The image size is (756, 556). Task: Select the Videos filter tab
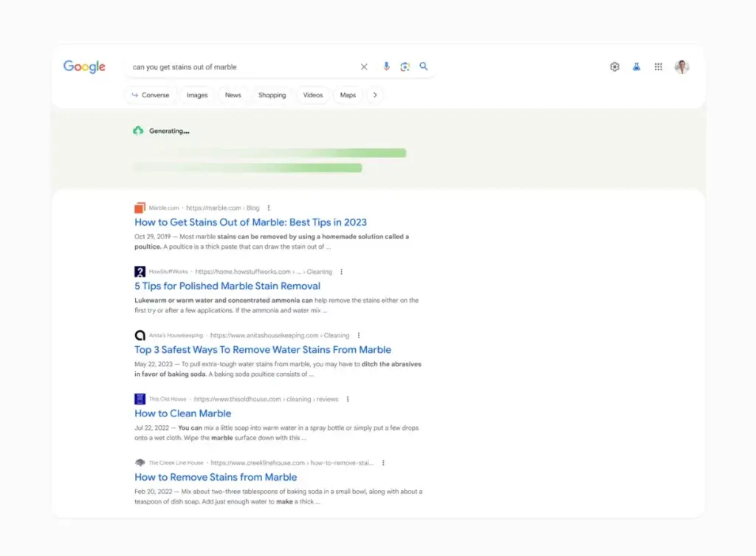pyautogui.click(x=313, y=95)
